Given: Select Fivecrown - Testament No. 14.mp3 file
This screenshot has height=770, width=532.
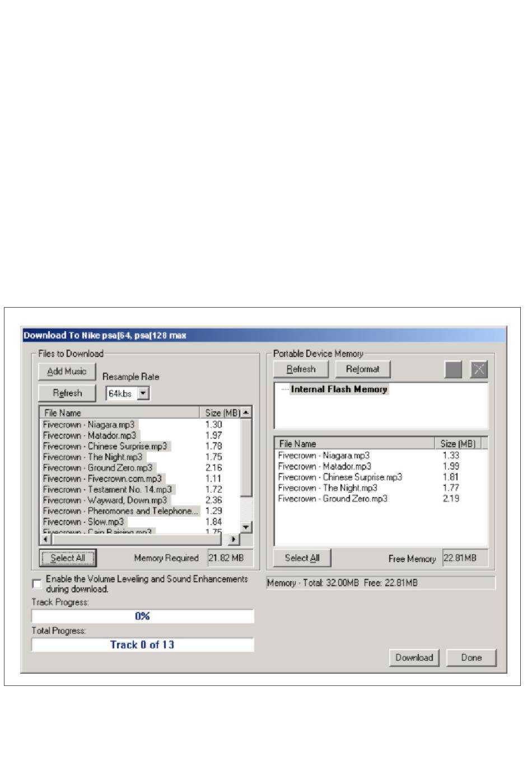Looking at the screenshot, I should [108, 489].
